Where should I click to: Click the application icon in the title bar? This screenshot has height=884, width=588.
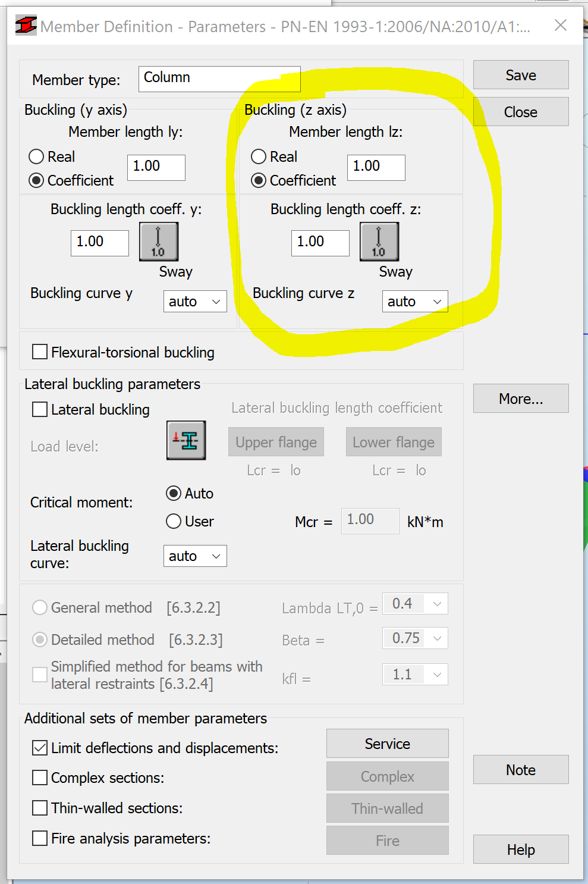26,26
